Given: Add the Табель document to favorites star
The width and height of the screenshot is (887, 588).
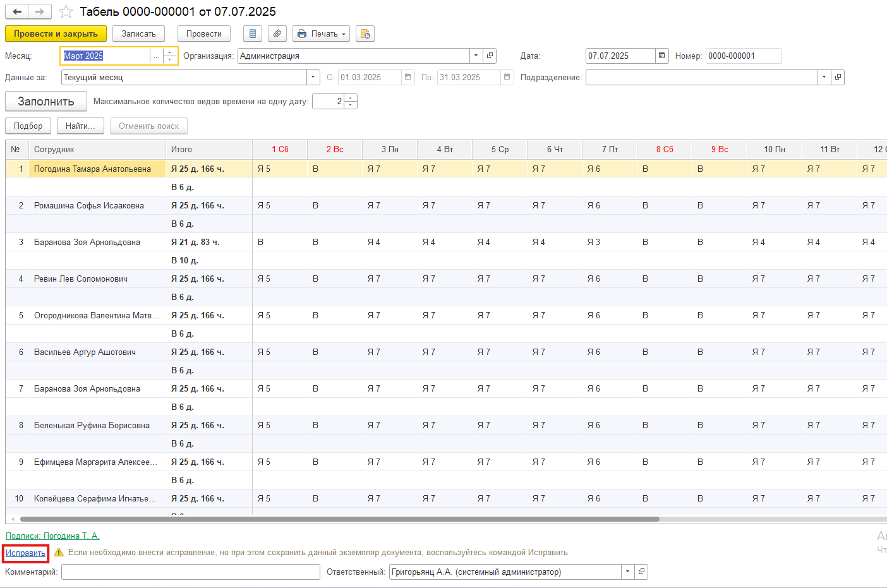Looking at the screenshot, I should tap(66, 11).
